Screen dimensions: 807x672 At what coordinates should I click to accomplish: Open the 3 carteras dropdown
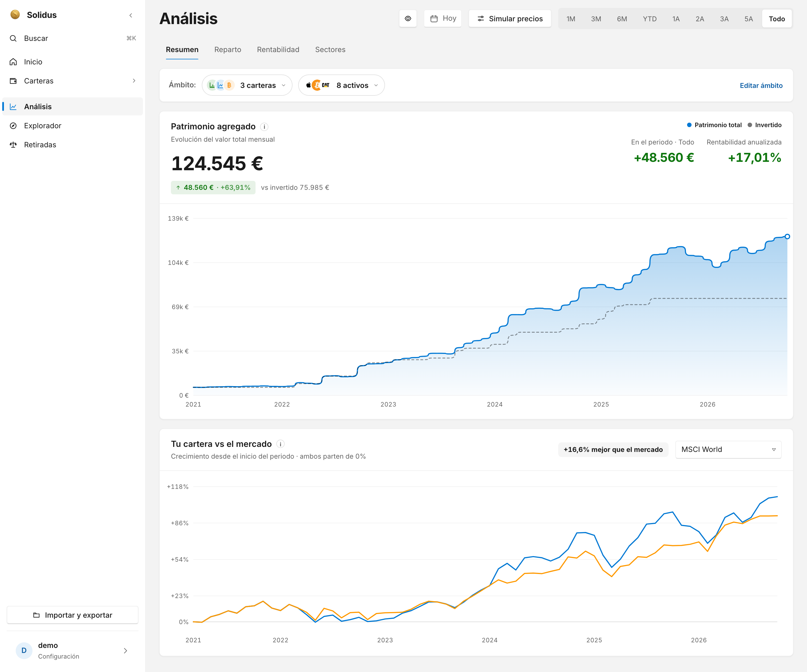pos(247,85)
